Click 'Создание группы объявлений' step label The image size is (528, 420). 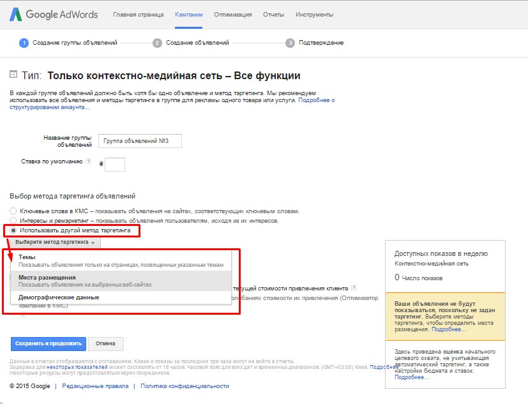(75, 43)
